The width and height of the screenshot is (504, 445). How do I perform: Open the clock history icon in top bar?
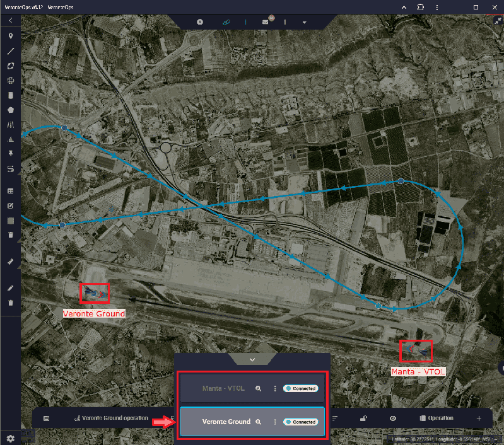[200, 22]
